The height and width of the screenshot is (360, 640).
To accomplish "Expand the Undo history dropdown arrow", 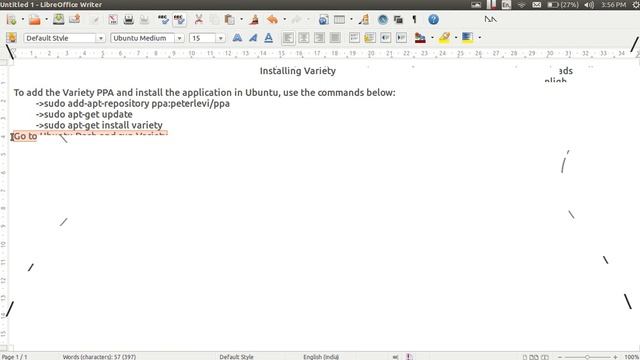I will (x=284, y=19).
